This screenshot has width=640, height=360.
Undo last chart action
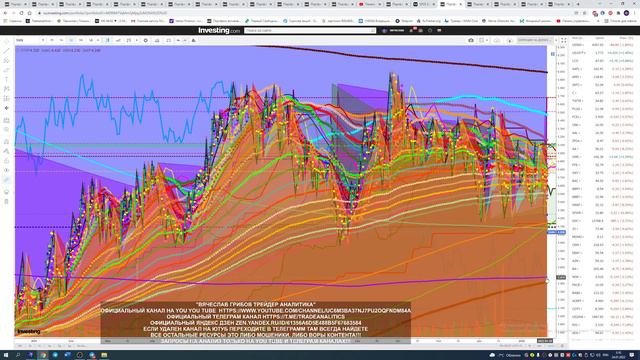coord(178,40)
